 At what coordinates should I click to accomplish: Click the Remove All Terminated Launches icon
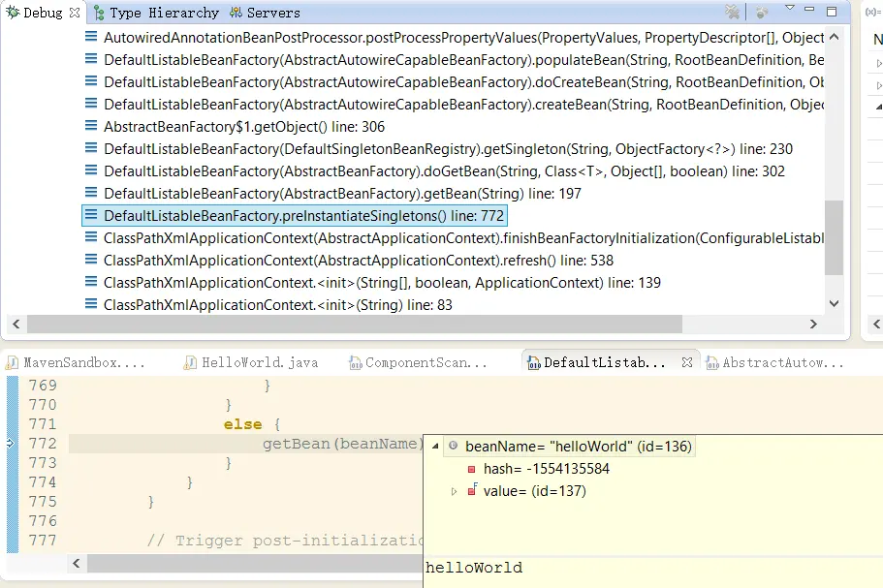pos(732,12)
